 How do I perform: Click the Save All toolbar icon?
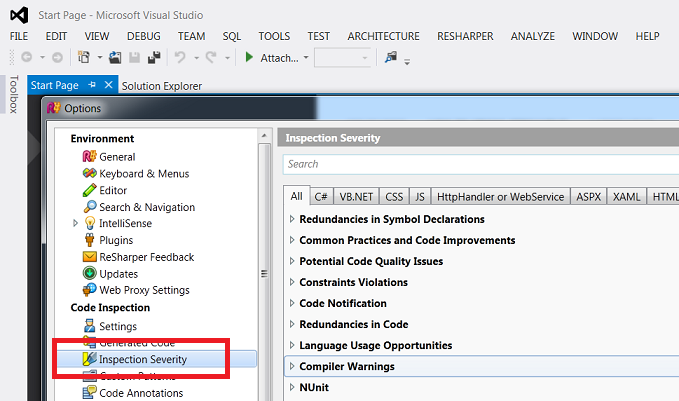click(154, 57)
